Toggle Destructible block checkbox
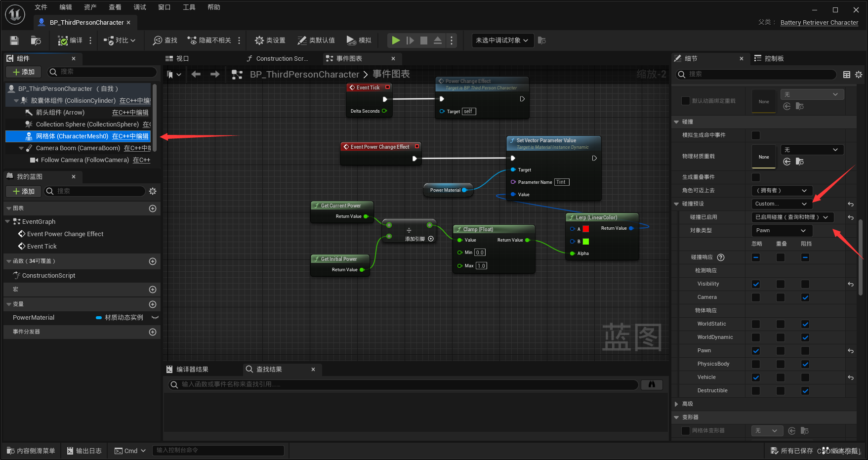This screenshot has height=460, width=868. coord(805,391)
